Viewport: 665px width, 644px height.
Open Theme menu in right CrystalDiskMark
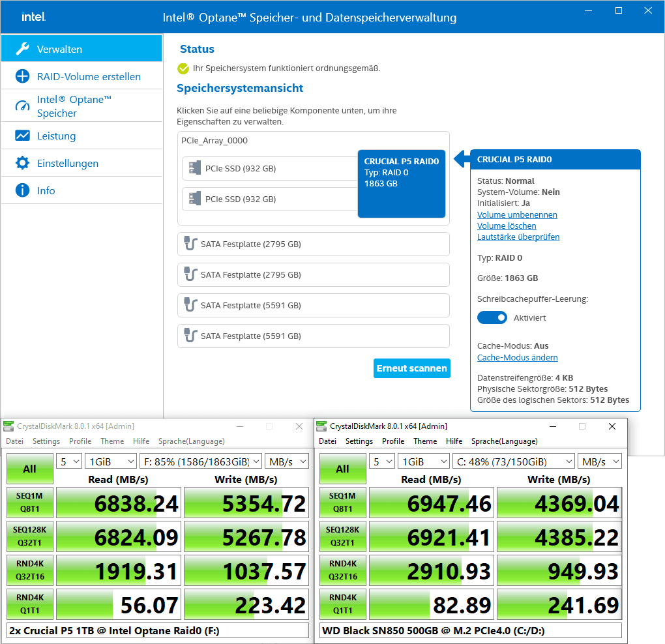click(425, 441)
